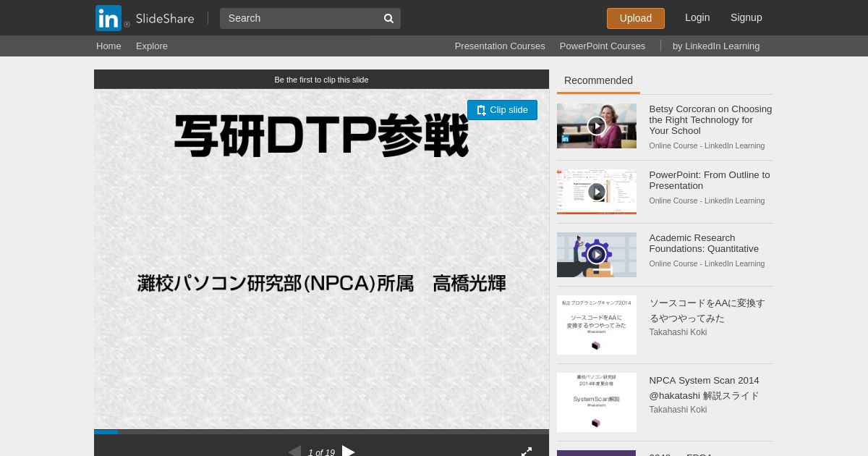
Task: Open the Signup link
Action: [x=746, y=17]
